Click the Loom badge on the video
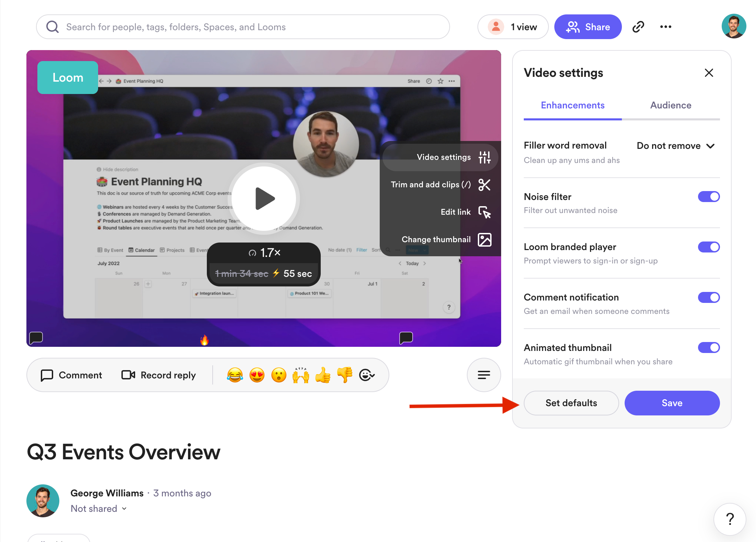 (68, 78)
